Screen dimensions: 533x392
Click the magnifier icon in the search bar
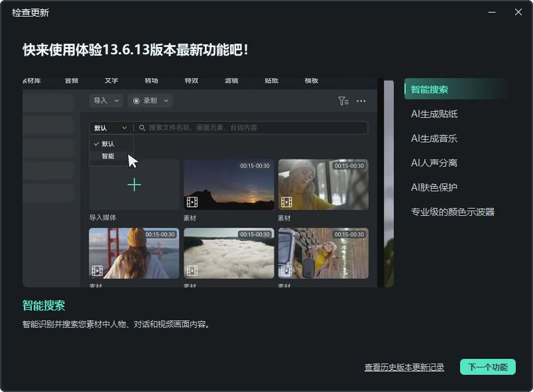(x=141, y=128)
